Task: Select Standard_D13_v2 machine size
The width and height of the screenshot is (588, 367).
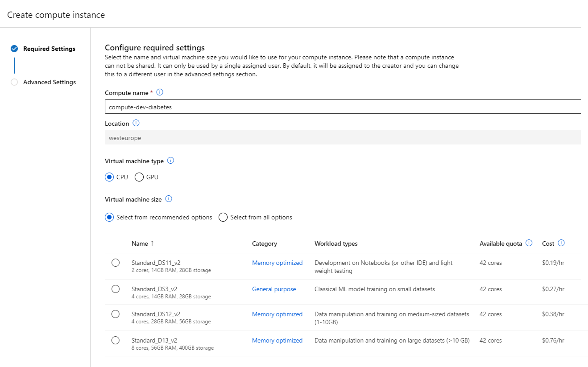Action: point(115,340)
